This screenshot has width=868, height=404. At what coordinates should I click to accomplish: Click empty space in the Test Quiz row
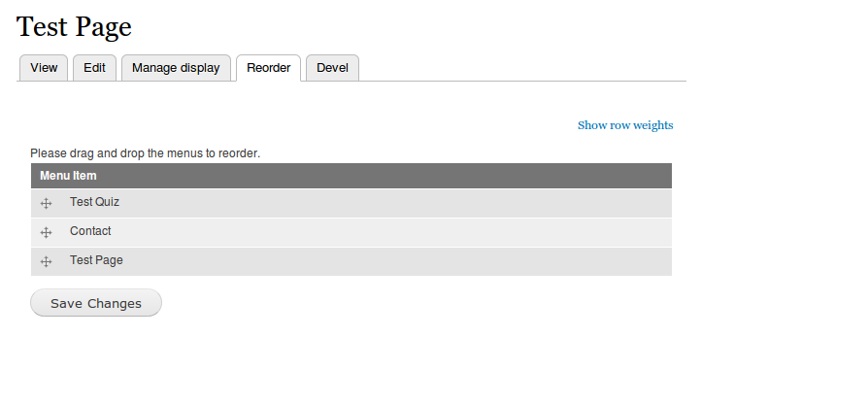pyautogui.click(x=387, y=203)
